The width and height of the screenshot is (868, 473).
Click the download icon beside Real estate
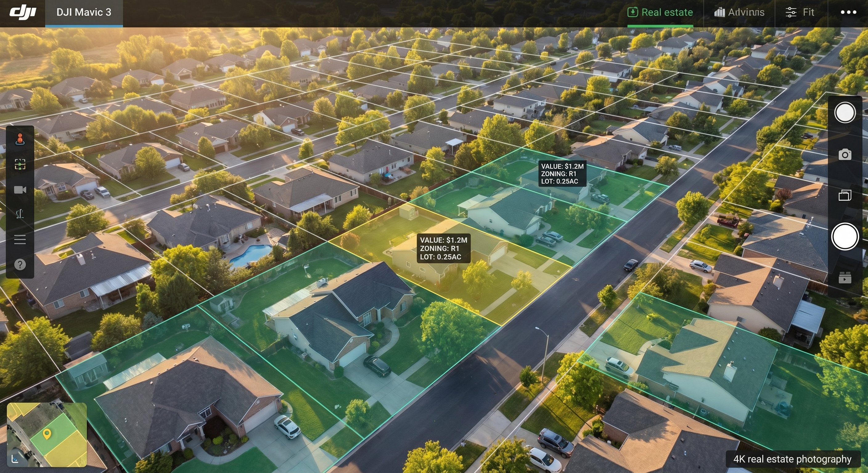(633, 12)
